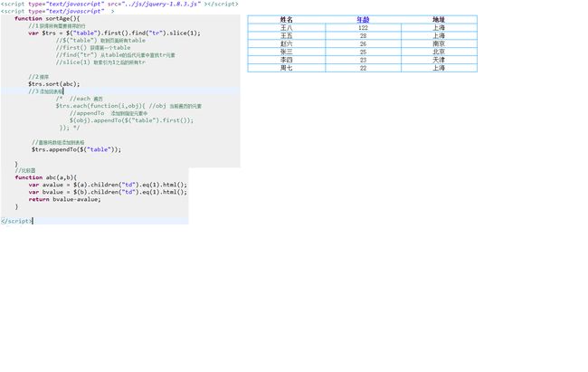Click the '//find("tr")' comment line
This screenshot has width=588, height=372.
[x=116, y=55]
